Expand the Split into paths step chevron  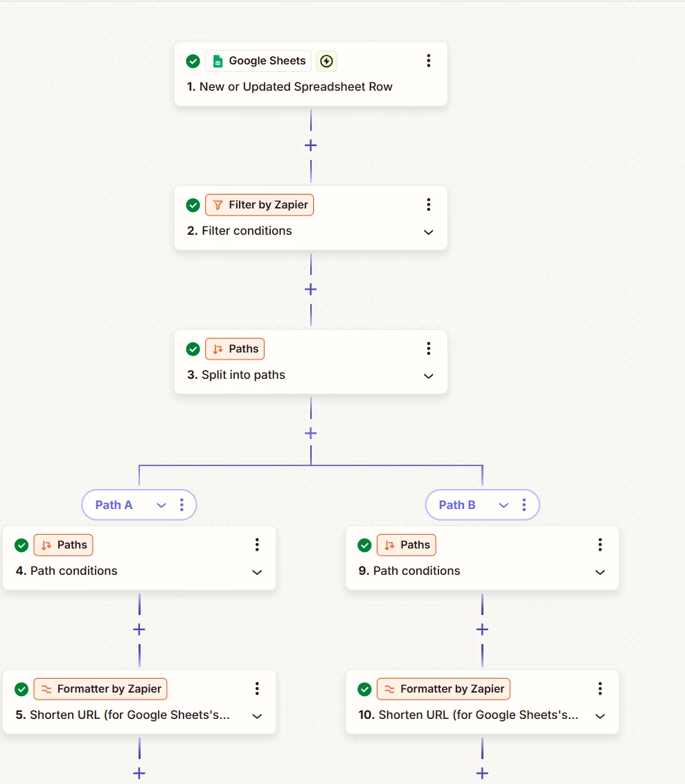point(429,376)
